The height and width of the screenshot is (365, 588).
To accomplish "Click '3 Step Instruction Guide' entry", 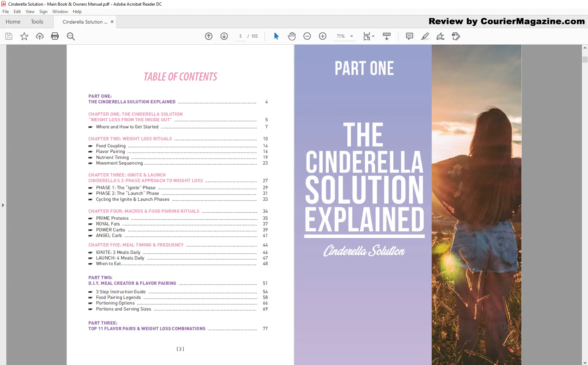I will pyautogui.click(x=121, y=292).
